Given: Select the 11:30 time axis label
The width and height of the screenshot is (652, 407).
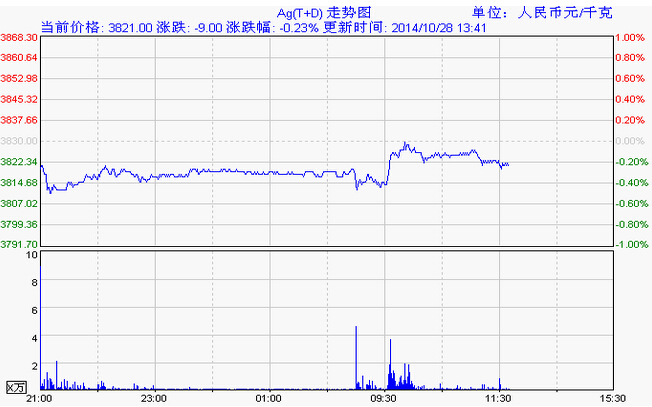Looking at the screenshot, I should point(499,398).
